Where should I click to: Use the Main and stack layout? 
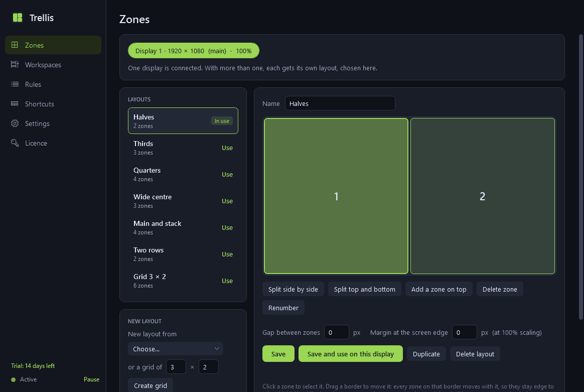pyautogui.click(x=227, y=228)
